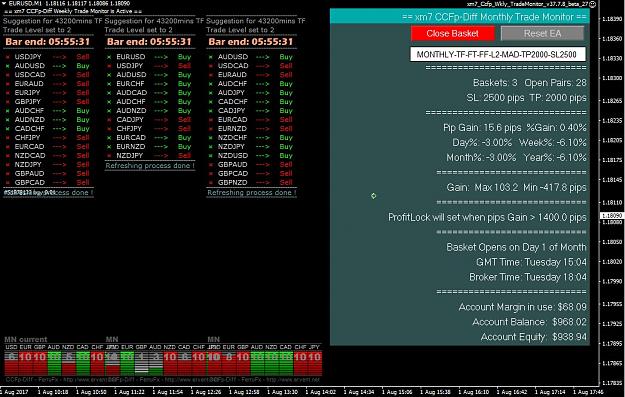
Task: Click the red Close Basket button
Action: (x=452, y=33)
